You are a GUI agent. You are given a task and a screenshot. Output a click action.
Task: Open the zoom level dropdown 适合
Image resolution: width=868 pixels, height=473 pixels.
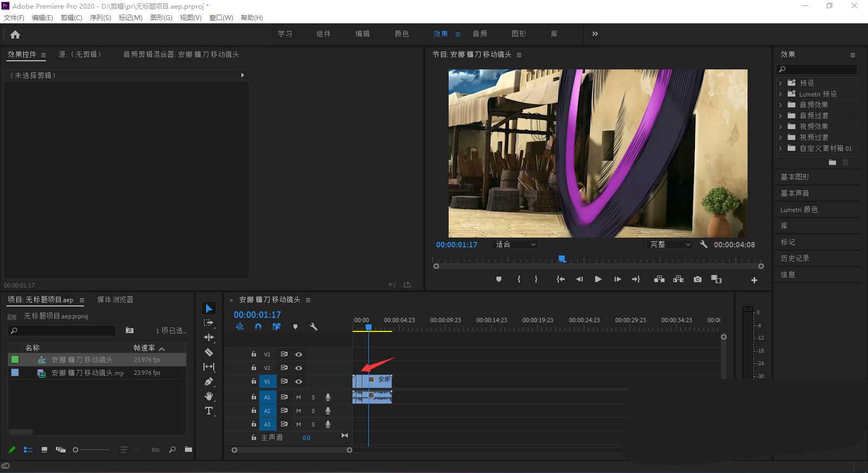coord(515,245)
